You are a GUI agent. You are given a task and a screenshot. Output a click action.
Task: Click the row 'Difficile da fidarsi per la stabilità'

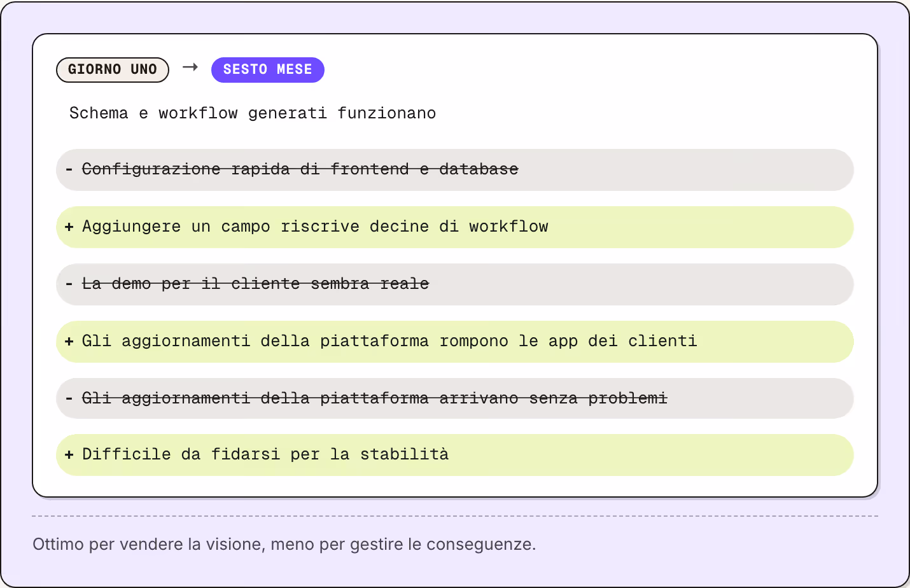pyautogui.click(x=455, y=455)
